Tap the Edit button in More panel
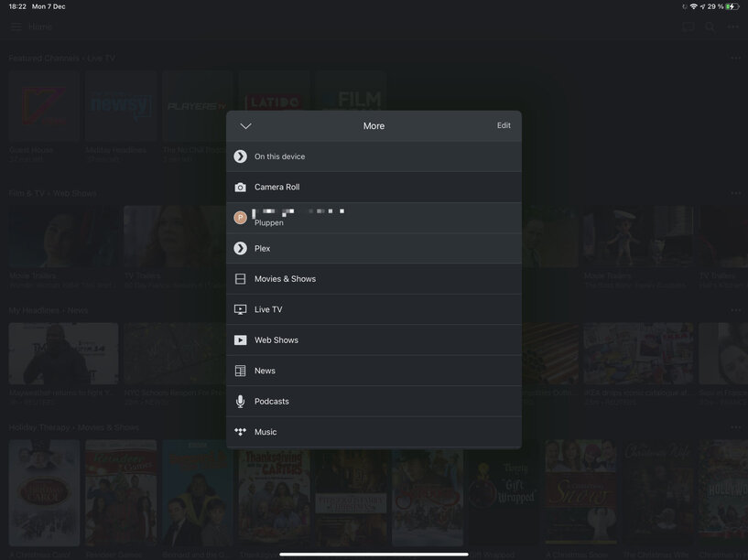 click(504, 125)
